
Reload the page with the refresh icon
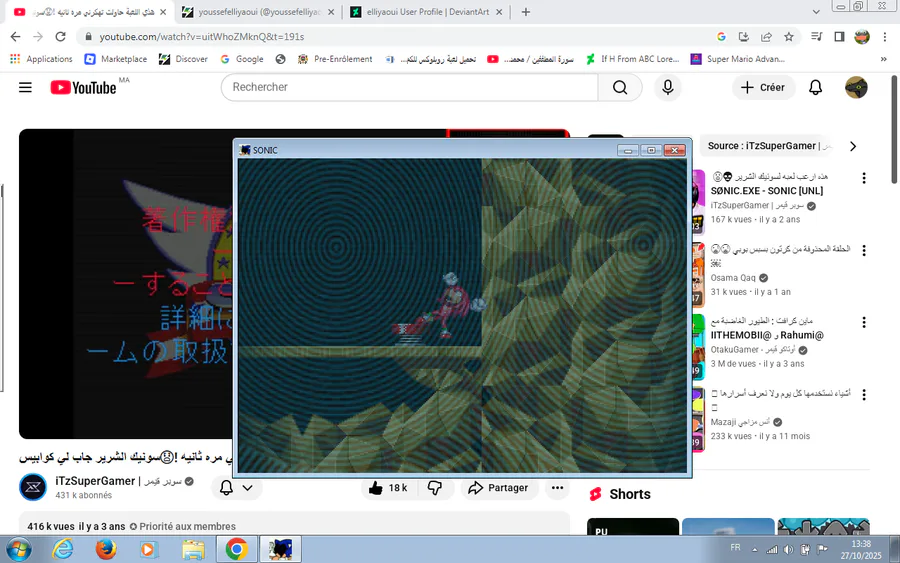60,37
